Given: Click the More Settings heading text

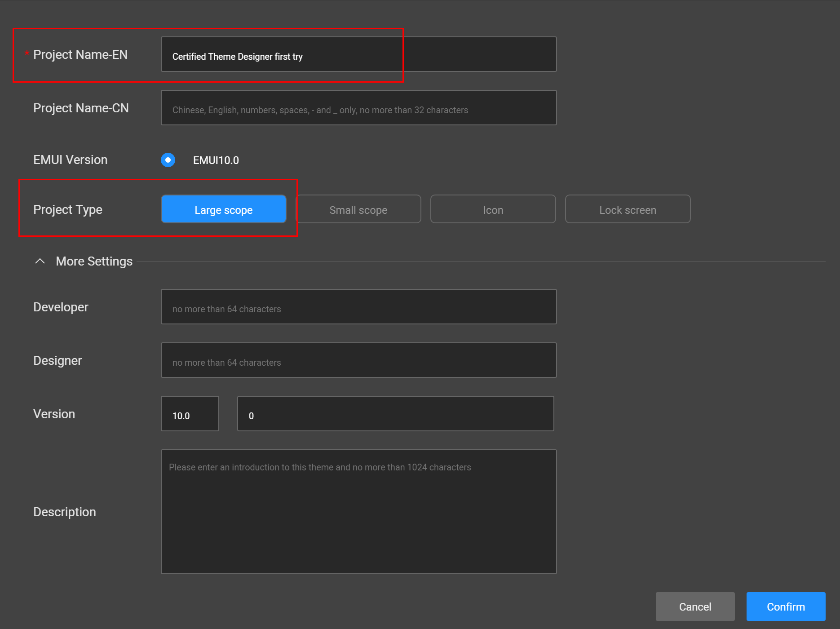Looking at the screenshot, I should click(x=94, y=261).
